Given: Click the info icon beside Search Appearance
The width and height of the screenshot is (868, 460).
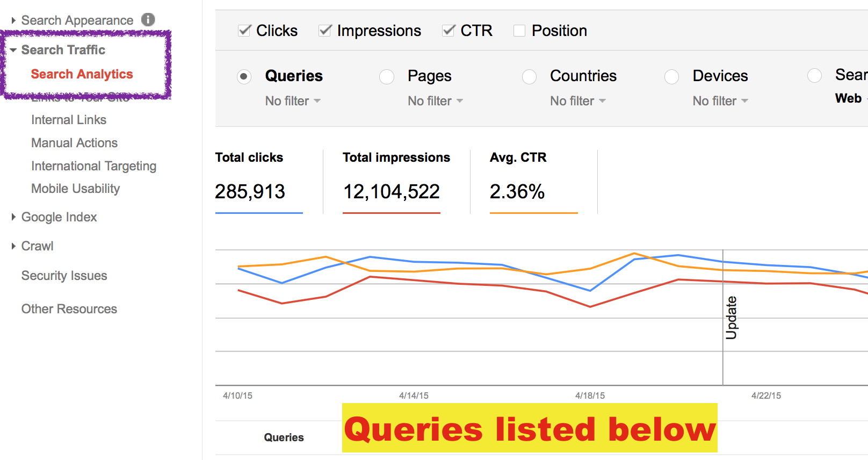Looking at the screenshot, I should pyautogui.click(x=148, y=20).
